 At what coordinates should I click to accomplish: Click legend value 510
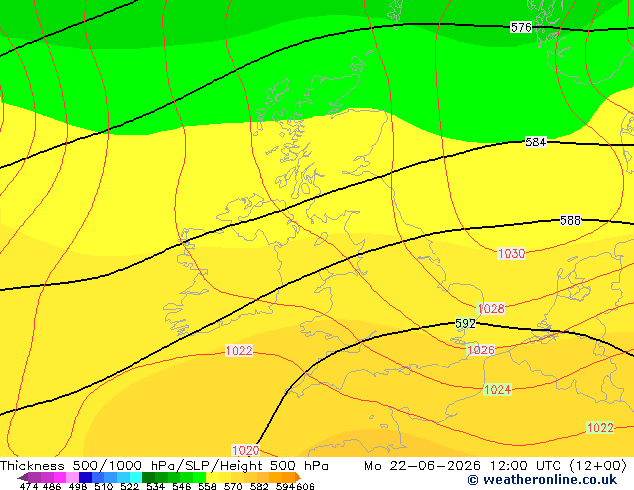[104, 486]
